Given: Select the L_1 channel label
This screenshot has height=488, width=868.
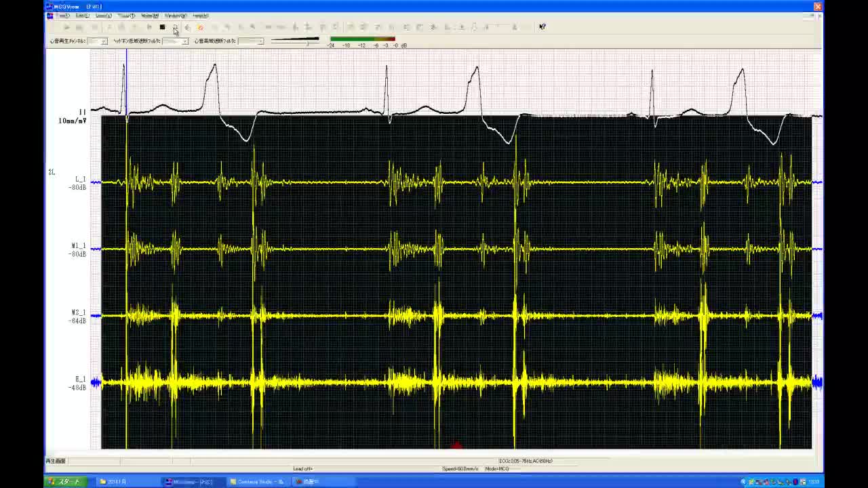Looking at the screenshot, I should click(80, 180).
